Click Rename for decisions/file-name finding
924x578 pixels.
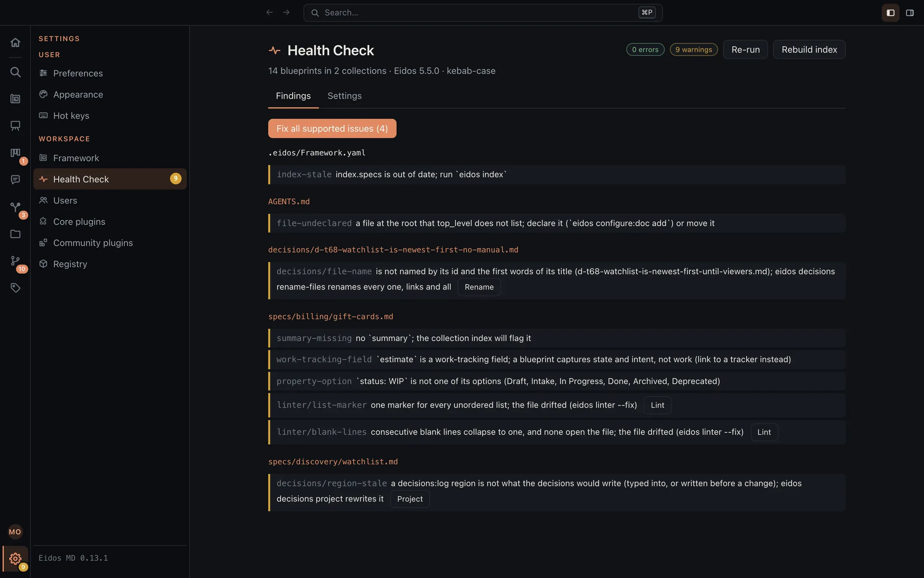[479, 287]
